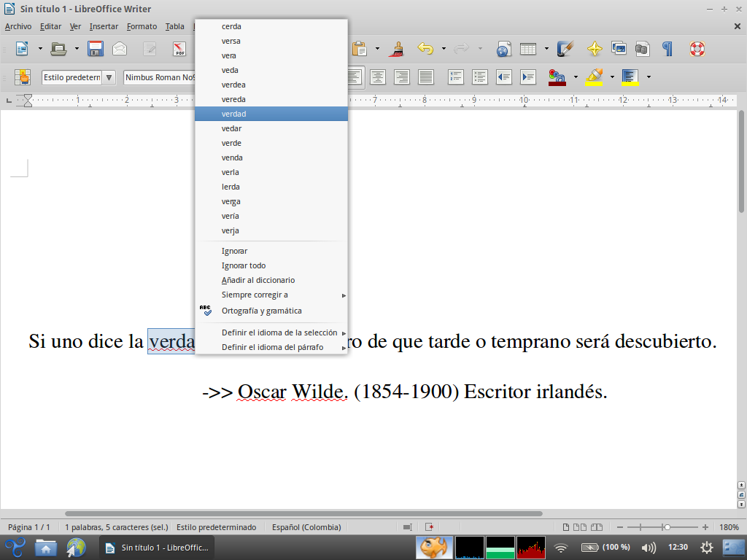
Task: Apply the yellow highlighting color
Action: [594, 77]
